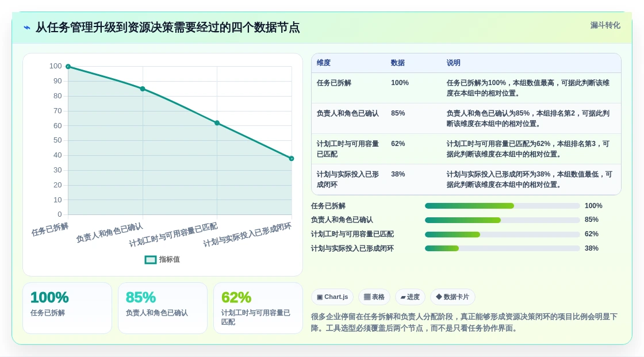Toggle the 指标值 legend swatch in the chart
The image size is (644, 357).
[150, 260]
